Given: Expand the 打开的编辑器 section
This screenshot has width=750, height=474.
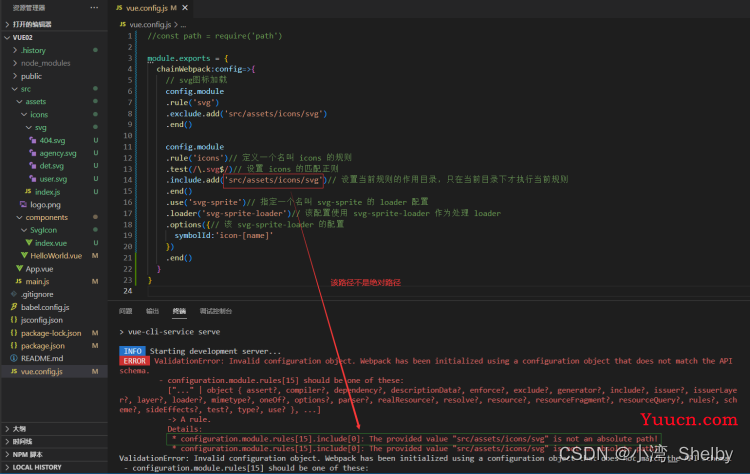Looking at the screenshot, I should [x=7, y=24].
